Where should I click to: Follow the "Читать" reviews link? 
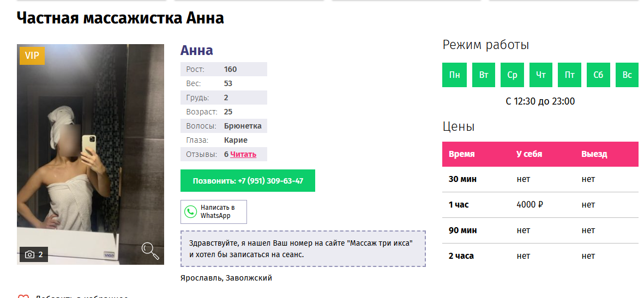tap(243, 154)
